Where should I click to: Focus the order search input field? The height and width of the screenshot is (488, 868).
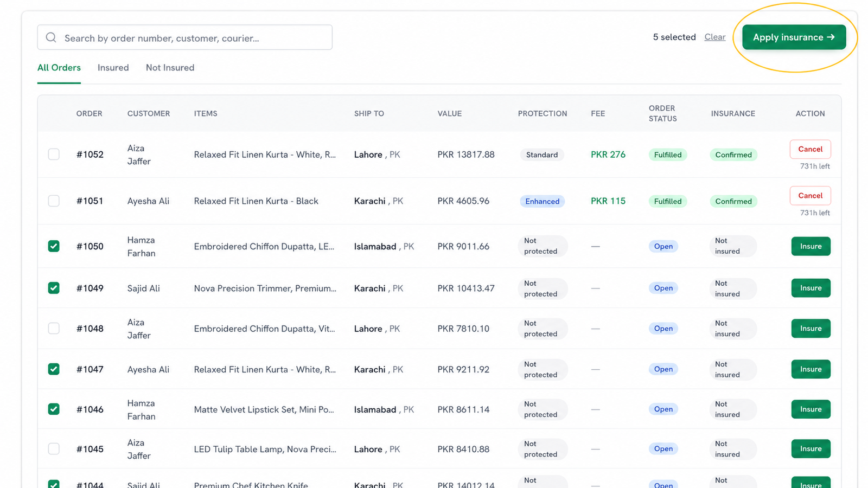[x=184, y=37]
